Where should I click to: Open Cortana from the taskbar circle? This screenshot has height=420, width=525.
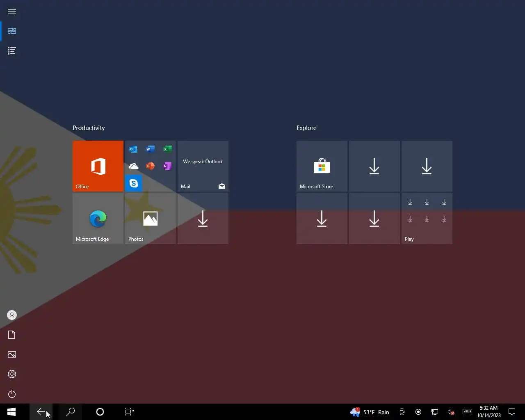(100, 412)
